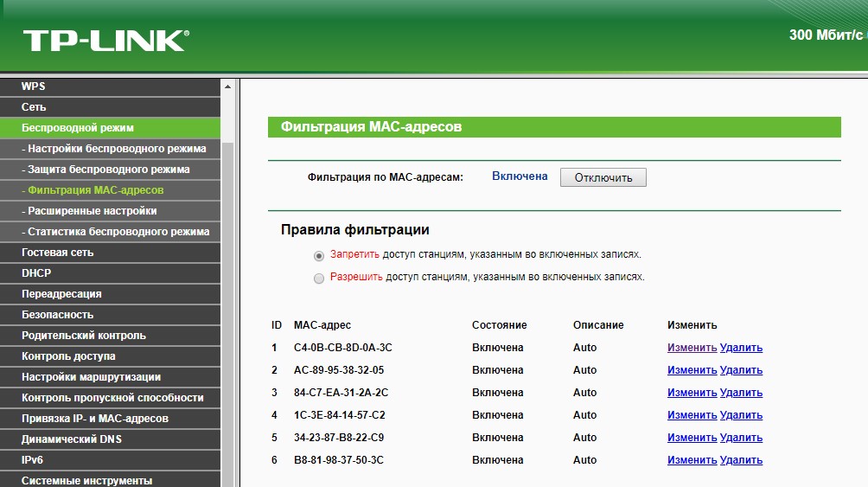
Task: Click Удалить for MAC 84-C7-EA-31-2A-2C
Action: [x=741, y=392]
